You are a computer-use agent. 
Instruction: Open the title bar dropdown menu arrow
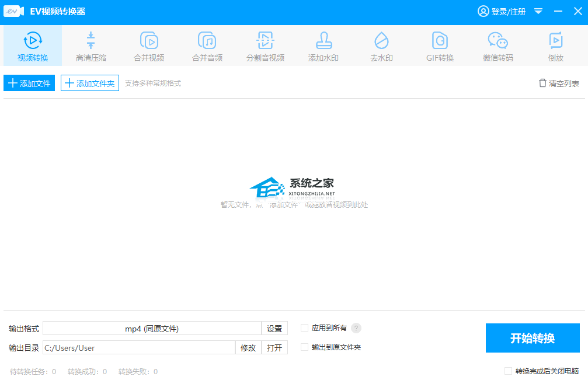coord(538,11)
